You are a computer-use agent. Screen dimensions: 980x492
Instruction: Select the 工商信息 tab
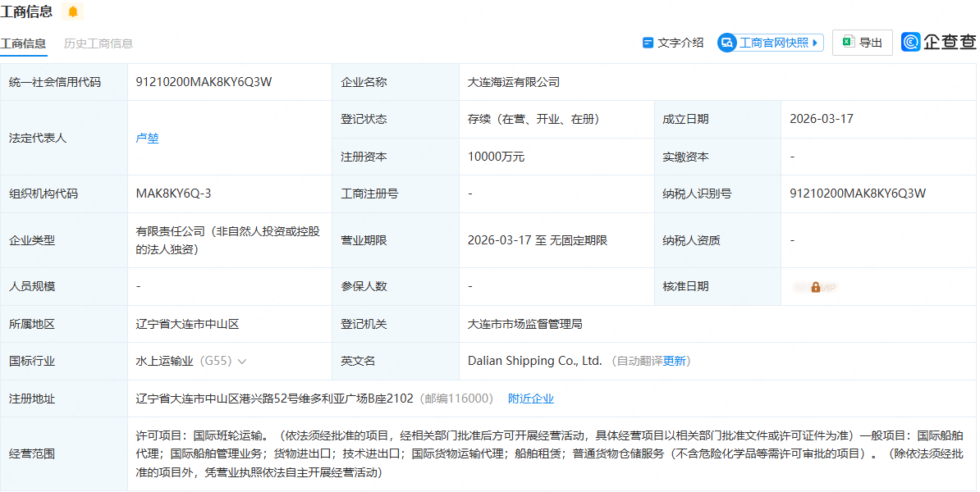24,44
